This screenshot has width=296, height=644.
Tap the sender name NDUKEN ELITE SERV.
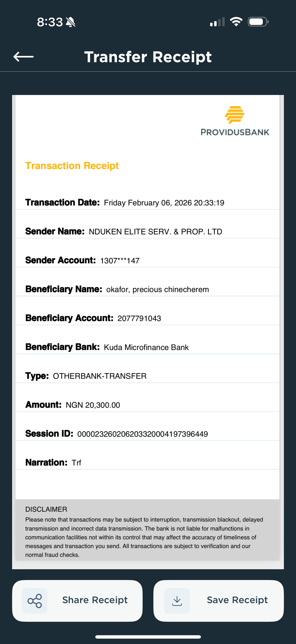click(155, 232)
